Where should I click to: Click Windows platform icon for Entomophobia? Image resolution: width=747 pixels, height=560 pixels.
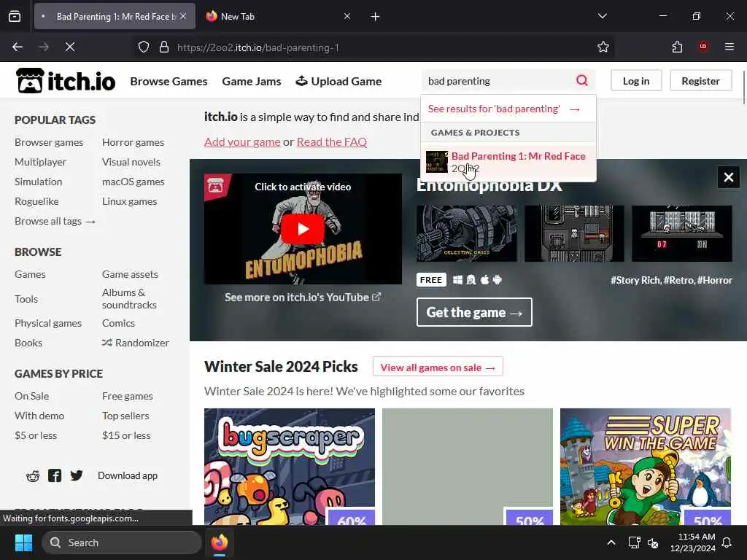click(457, 280)
